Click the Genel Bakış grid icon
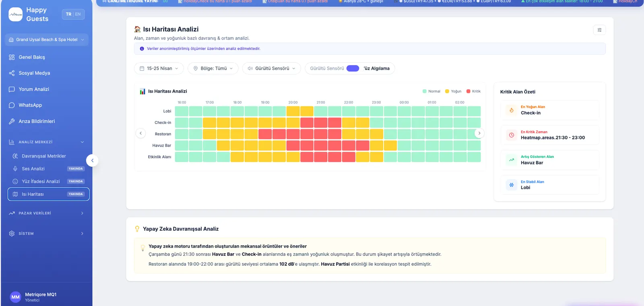Viewport: 644px width, 306px height. point(12,57)
